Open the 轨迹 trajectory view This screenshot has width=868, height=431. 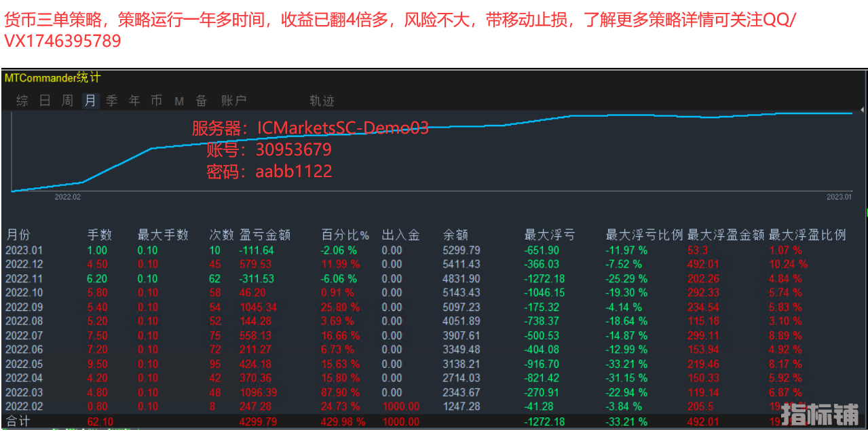click(x=322, y=101)
